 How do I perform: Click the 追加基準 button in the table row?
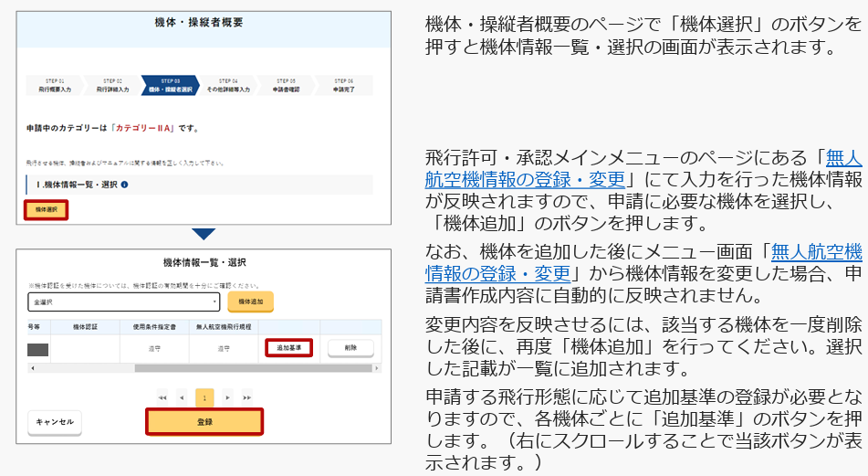coord(289,348)
